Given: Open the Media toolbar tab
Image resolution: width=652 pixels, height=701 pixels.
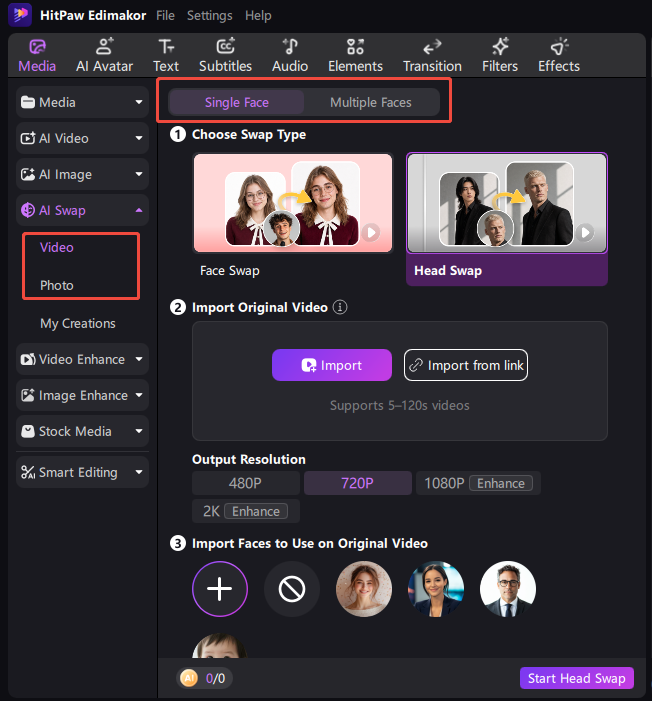Looking at the screenshot, I should tap(37, 56).
